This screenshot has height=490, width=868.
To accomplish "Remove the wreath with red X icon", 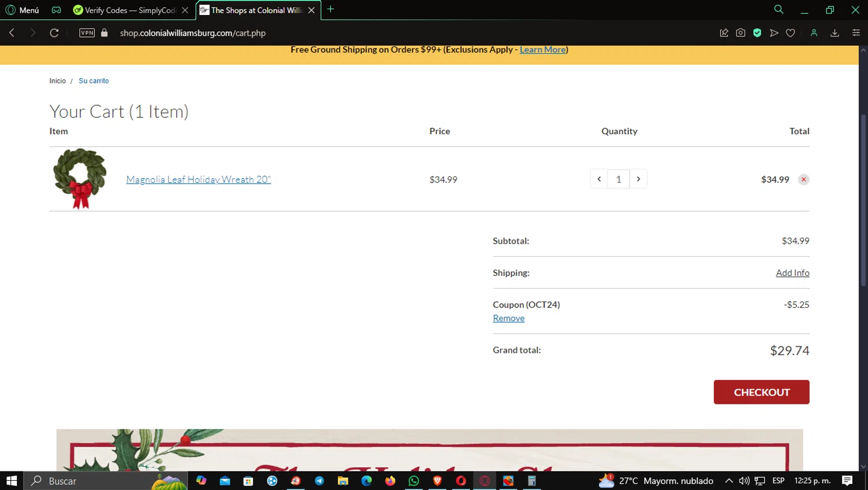I will pos(804,179).
